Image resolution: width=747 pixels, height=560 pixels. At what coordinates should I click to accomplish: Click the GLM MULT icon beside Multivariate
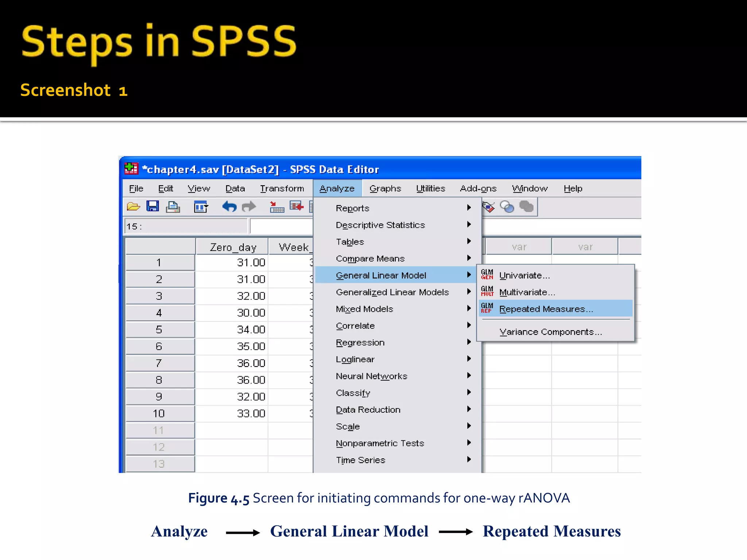pyautogui.click(x=487, y=291)
